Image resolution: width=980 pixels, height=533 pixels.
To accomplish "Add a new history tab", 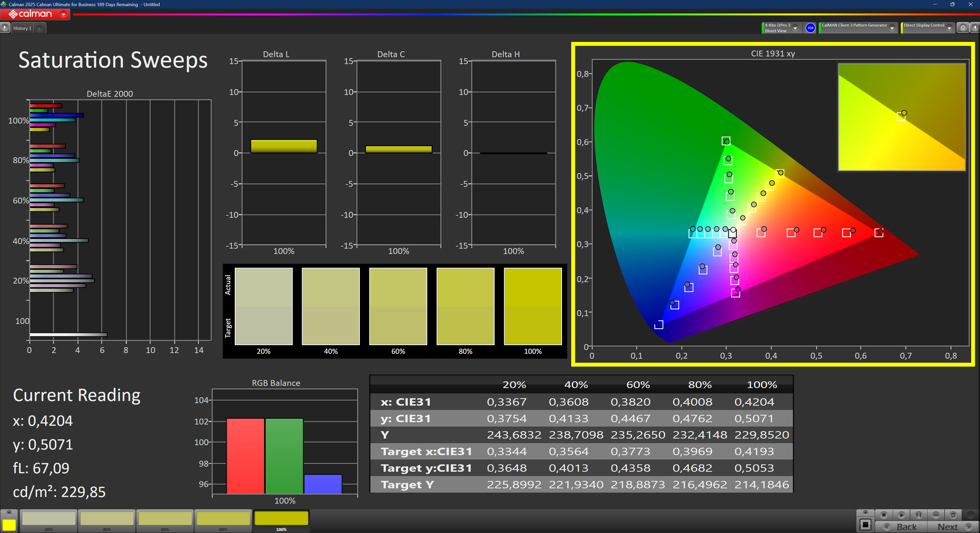I will pyautogui.click(x=39, y=28).
